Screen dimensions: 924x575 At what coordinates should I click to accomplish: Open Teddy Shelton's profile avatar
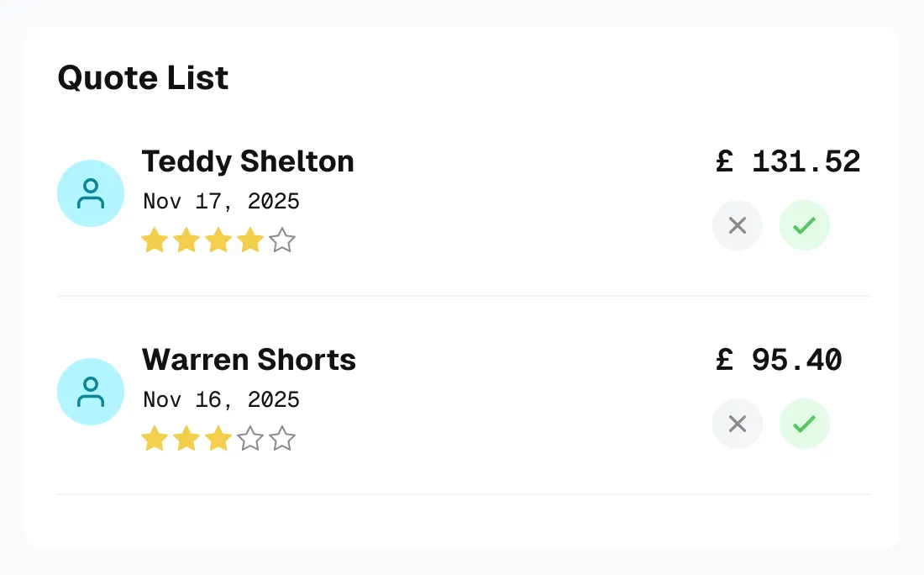[x=91, y=193]
